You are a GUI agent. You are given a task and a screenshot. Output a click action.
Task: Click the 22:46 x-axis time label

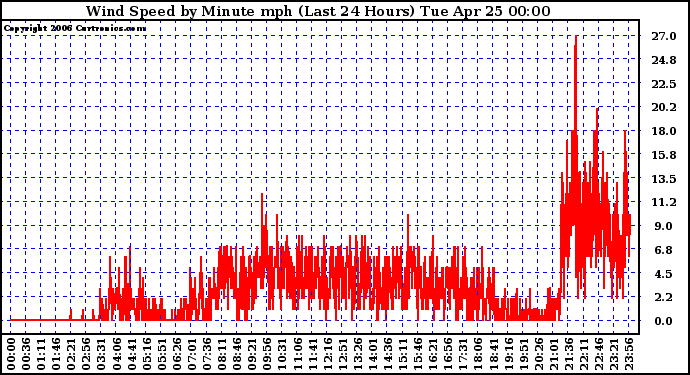coord(599,354)
